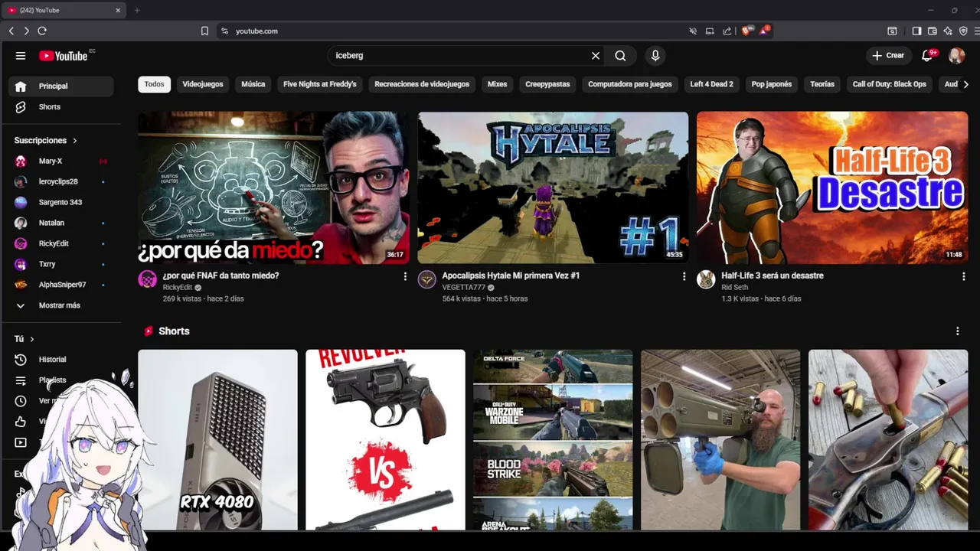980x551 pixels.
Task: Select Five Nights at Freddy's chip
Action: (x=320, y=84)
